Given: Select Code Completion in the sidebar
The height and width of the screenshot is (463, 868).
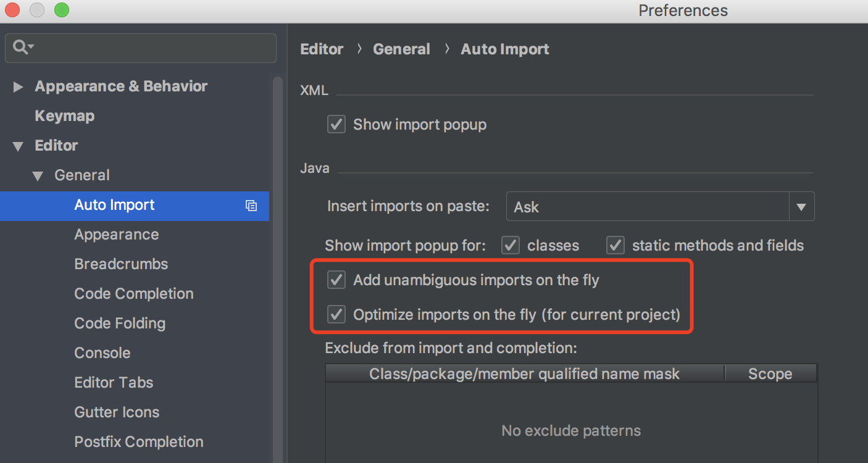Looking at the screenshot, I should [134, 293].
